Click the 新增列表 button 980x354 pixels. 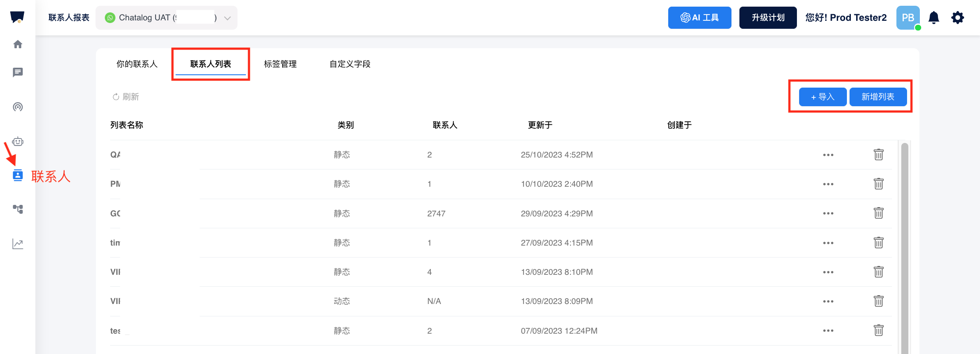(878, 97)
